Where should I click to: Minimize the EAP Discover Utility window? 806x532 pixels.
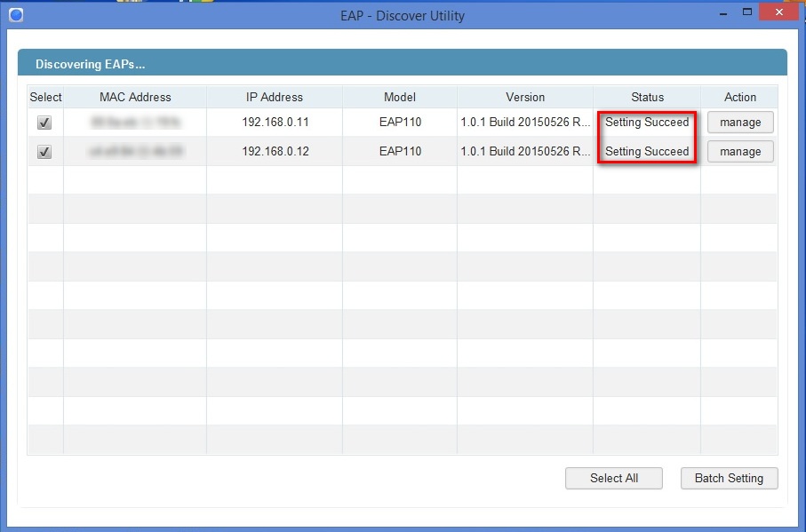[722, 14]
